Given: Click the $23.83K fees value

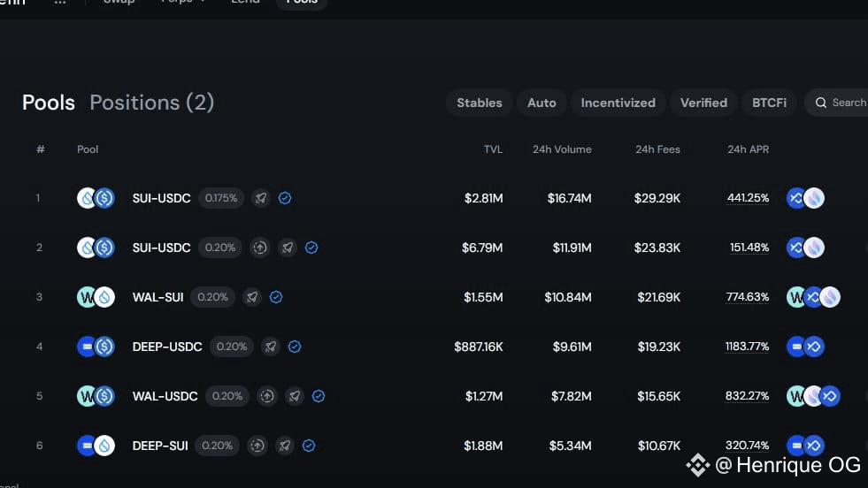Looking at the screenshot, I should (657, 248).
